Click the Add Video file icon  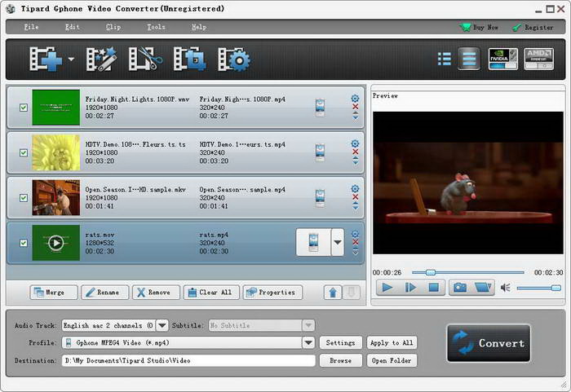tap(46, 59)
